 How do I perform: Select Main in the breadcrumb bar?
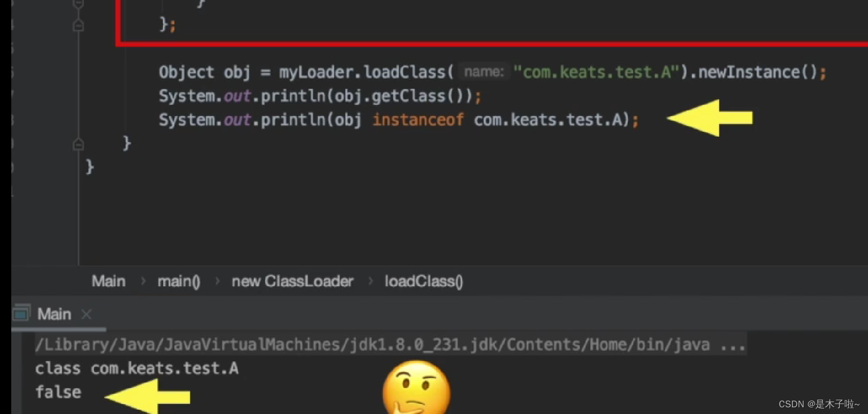(109, 281)
